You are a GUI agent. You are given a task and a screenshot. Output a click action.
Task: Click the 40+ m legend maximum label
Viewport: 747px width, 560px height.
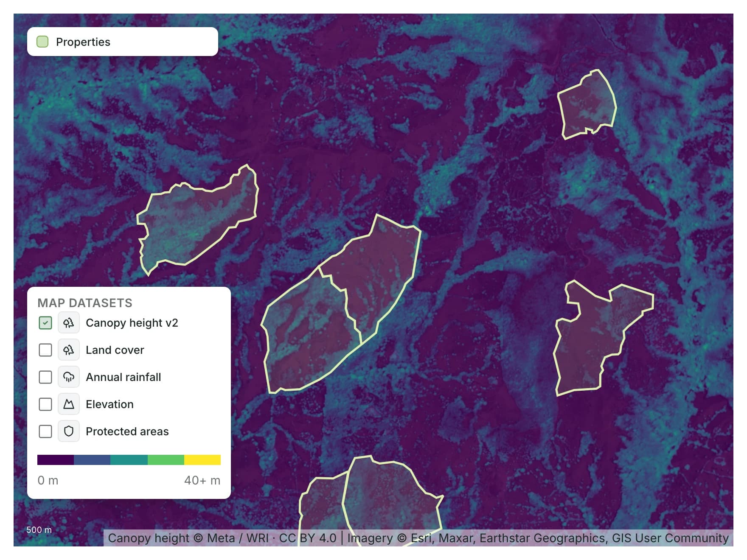202,480
